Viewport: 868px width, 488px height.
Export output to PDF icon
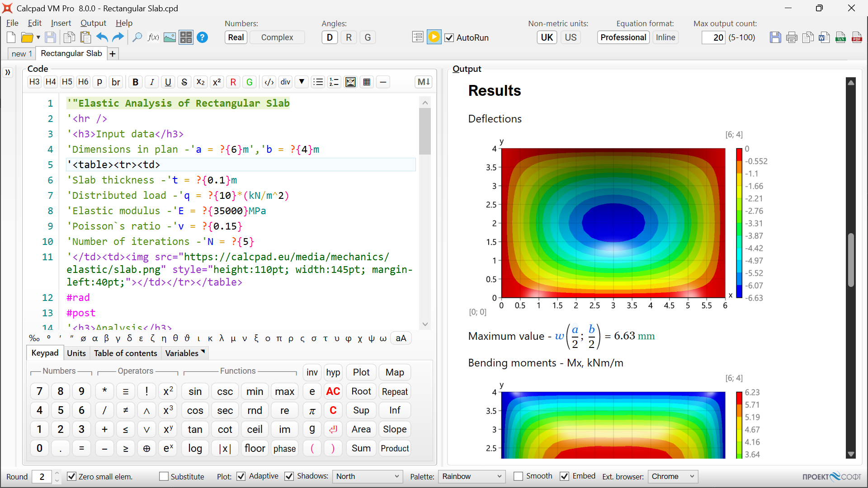(x=857, y=38)
